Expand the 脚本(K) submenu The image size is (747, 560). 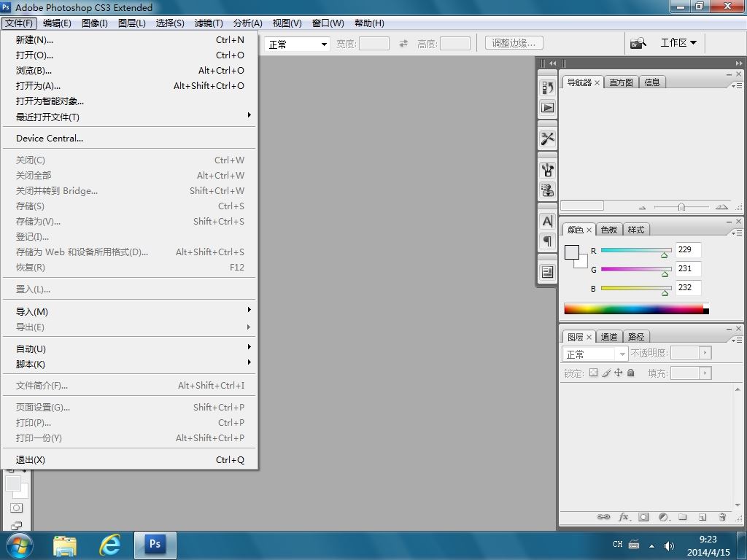click(x=129, y=365)
